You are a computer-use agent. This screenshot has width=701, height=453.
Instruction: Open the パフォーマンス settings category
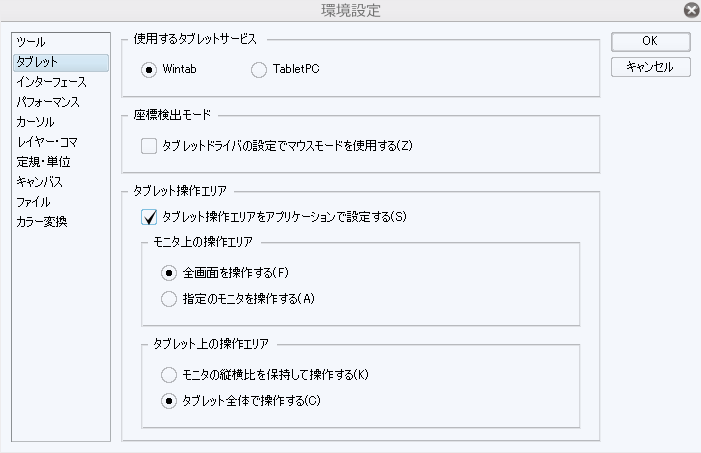click(x=48, y=102)
